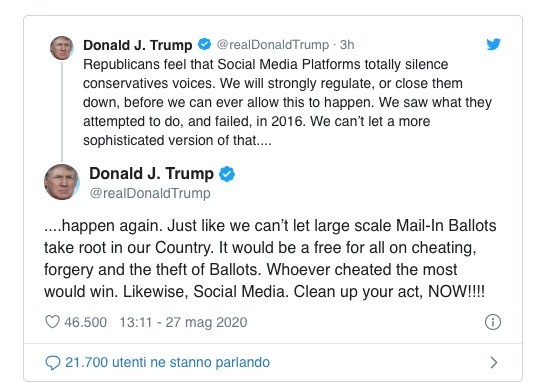Click @realDonaldTrump handle under the larger name
Screen dimensions: 538x389
(150, 193)
